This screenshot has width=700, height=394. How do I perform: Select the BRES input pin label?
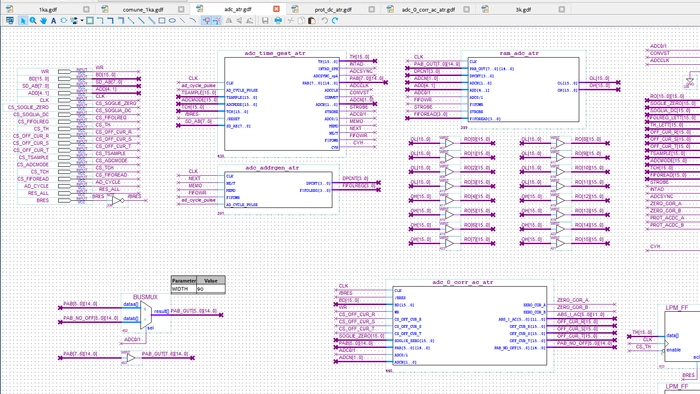tap(43, 200)
